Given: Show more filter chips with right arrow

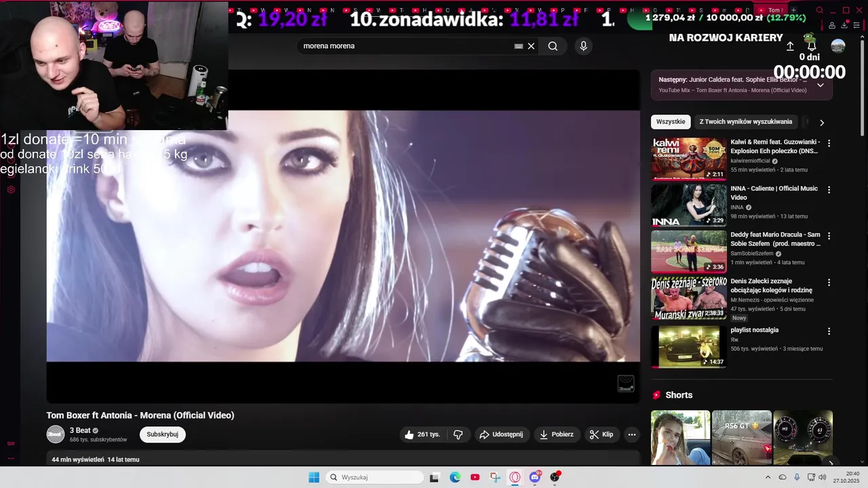Looking at the screenshot, I should click(822, 123).
